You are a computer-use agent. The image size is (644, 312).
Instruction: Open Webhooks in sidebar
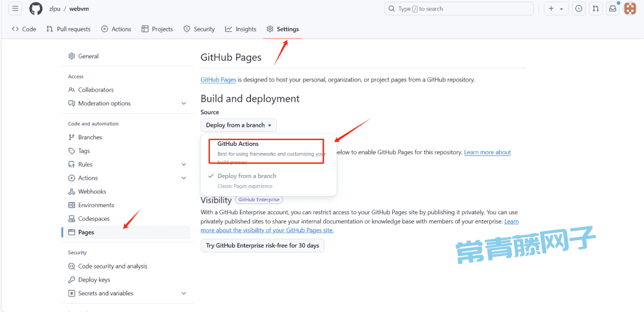(128, 192)
